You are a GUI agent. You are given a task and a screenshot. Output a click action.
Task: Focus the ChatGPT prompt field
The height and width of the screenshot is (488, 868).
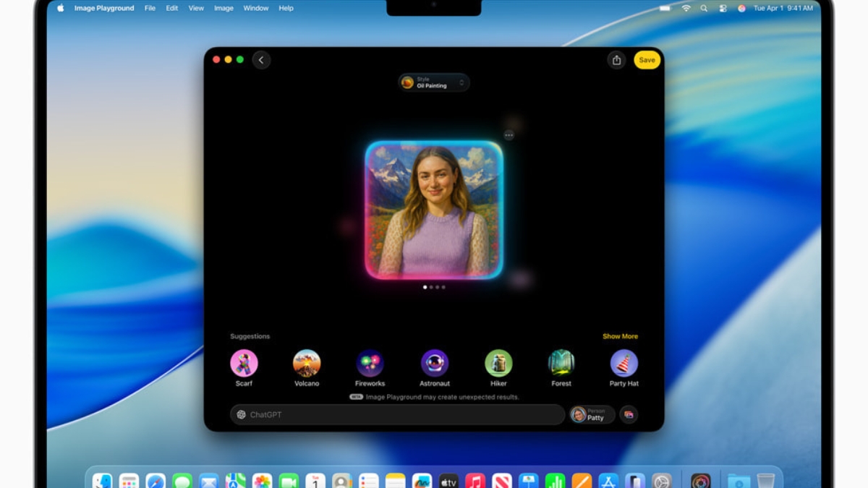point(397,414)
